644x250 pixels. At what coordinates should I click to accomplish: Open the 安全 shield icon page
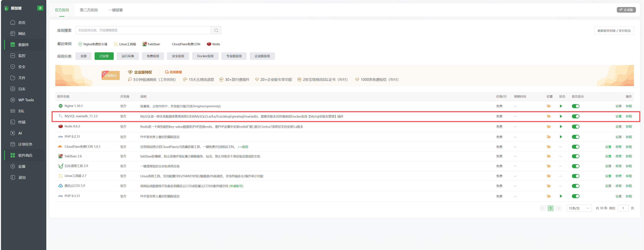pyautogui.click(x=13, y=67)
